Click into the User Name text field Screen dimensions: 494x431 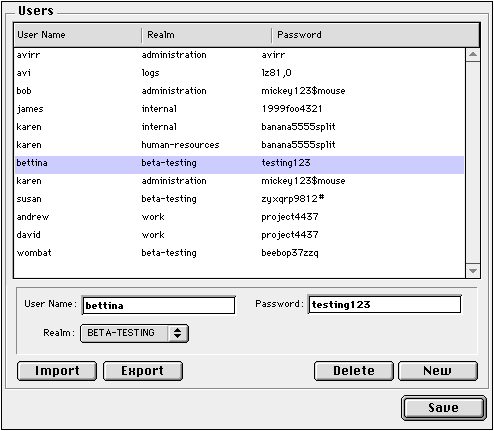(158, 305)
